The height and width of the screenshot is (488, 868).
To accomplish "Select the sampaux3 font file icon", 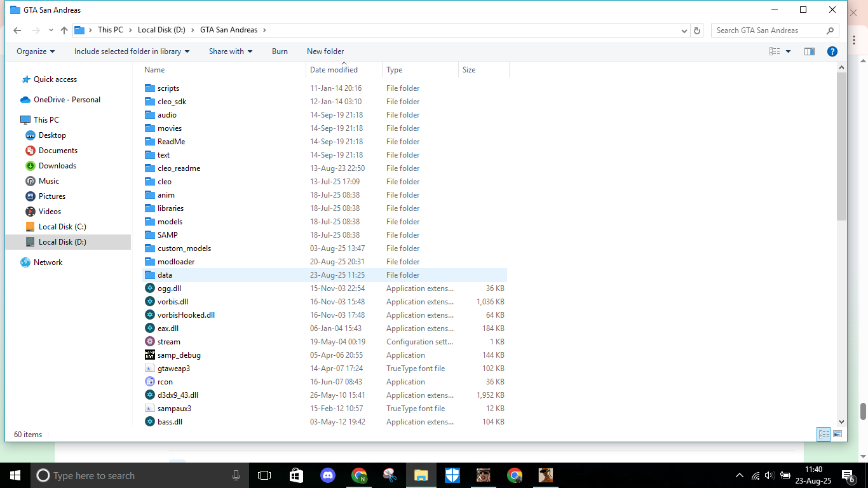I will click(150, 409).
